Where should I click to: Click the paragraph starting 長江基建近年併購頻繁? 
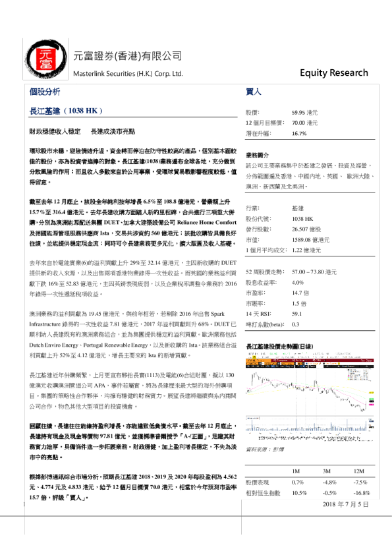click(x=133, y=391)
